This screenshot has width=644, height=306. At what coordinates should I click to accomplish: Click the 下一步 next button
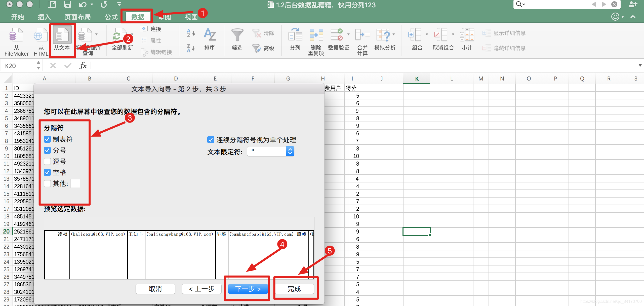click(x=248, y=289)
